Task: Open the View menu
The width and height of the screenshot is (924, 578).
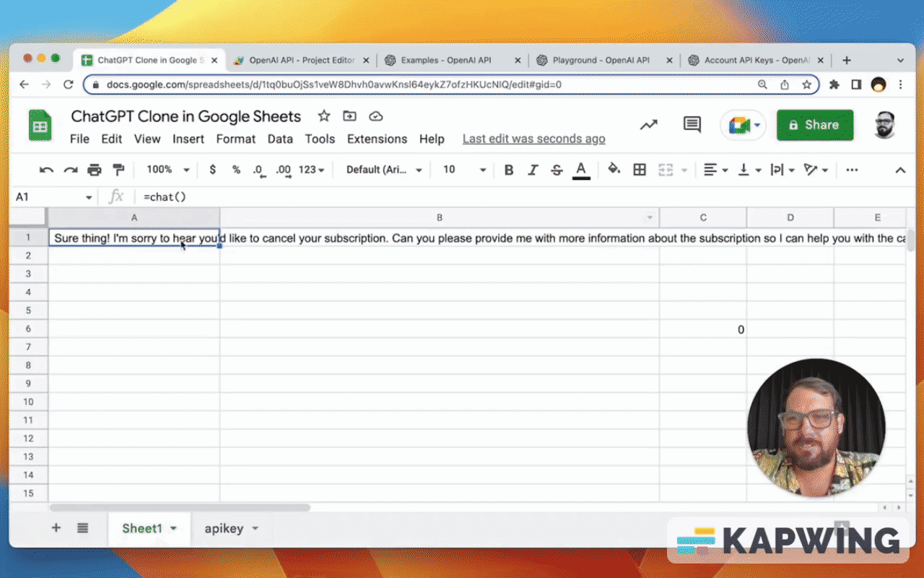Action: tap(147, 139)
